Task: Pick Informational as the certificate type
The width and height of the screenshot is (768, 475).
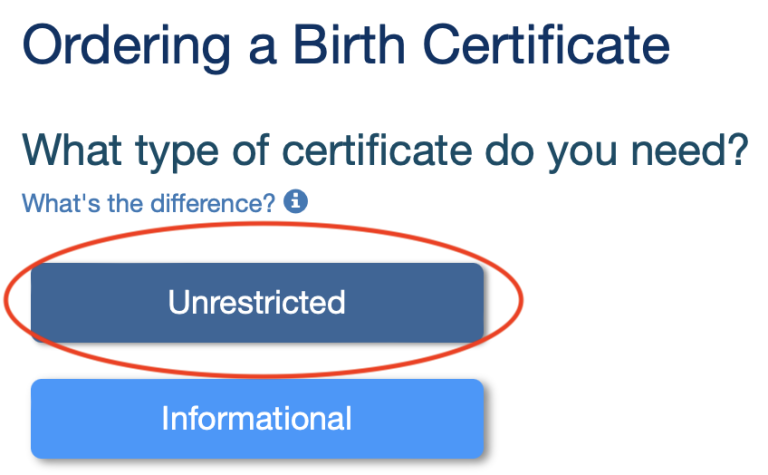Action: tap(257, 418)
